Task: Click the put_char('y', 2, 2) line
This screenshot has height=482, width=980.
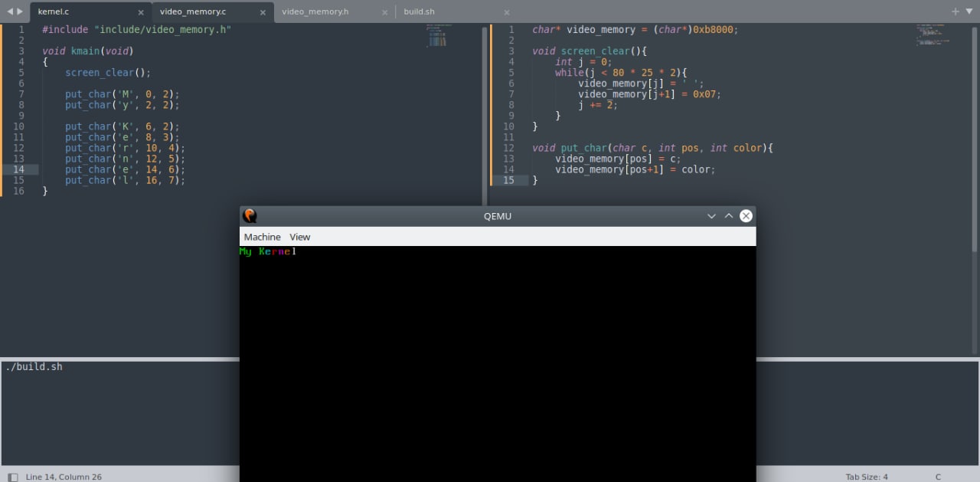Action: click(x=122, y=104)
